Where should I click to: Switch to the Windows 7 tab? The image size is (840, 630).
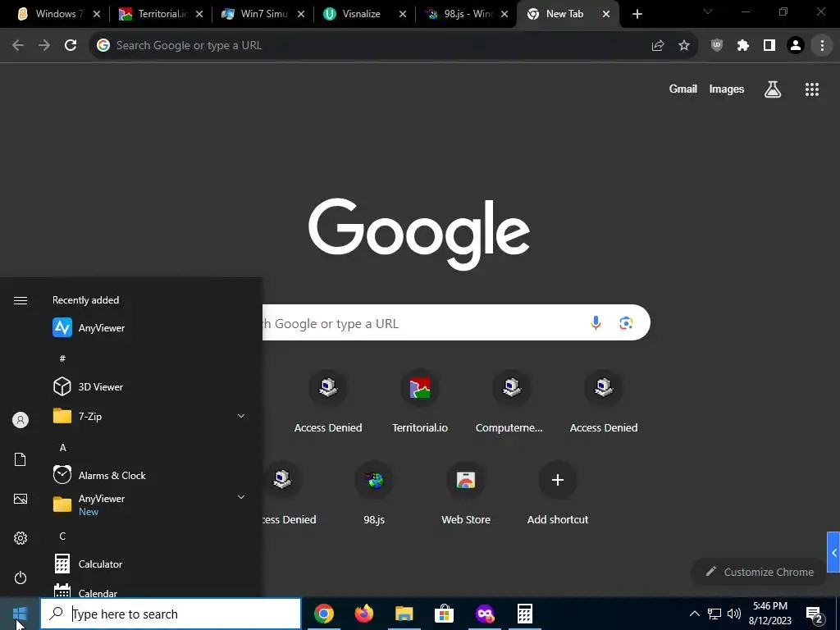(x=58, y=14)
